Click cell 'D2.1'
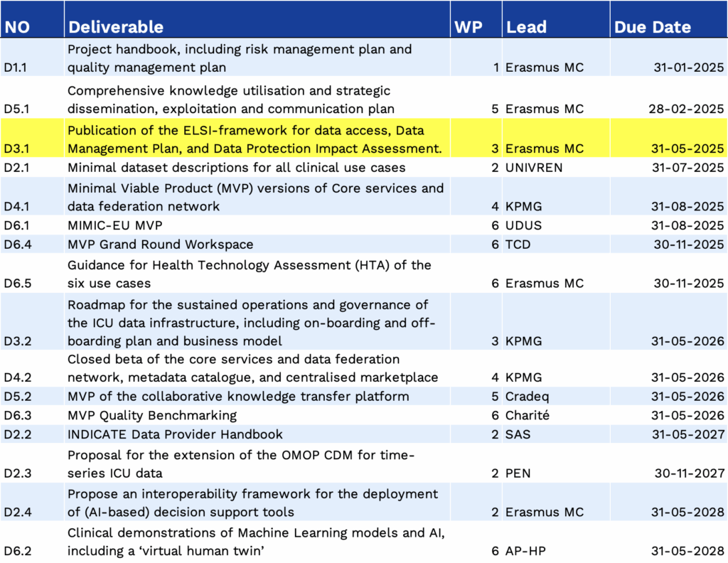 [x=32, y=167]
